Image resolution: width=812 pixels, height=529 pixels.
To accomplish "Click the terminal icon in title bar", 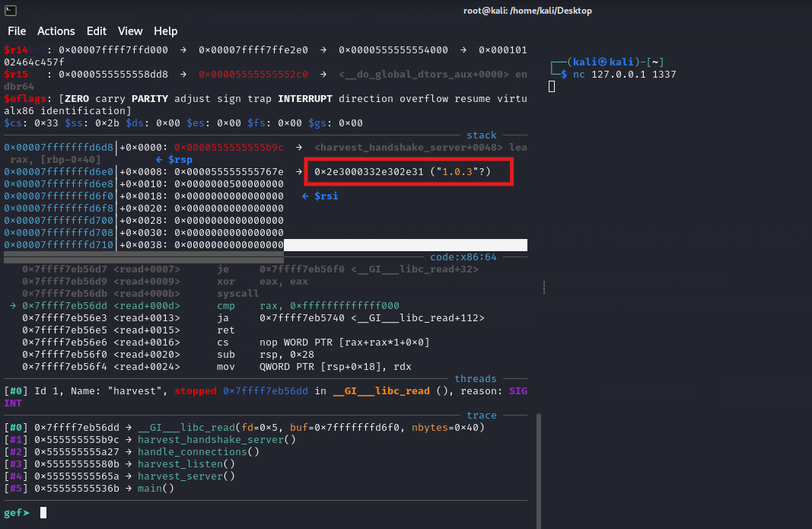I will pyautogui.click(x=9, y=10).
